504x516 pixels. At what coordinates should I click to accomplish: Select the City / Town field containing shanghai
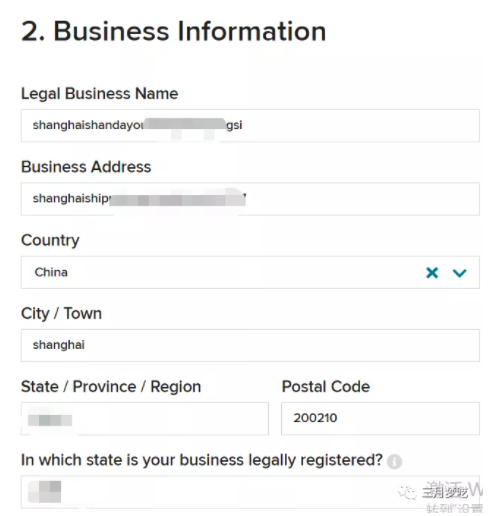click(250, 345)
